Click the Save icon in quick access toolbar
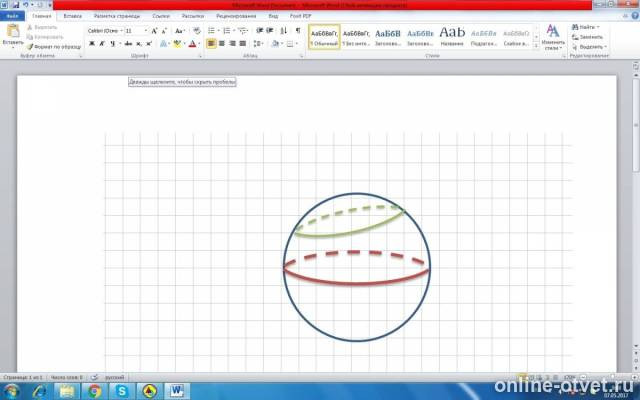640x400 pixels. (x=16, y=5)
